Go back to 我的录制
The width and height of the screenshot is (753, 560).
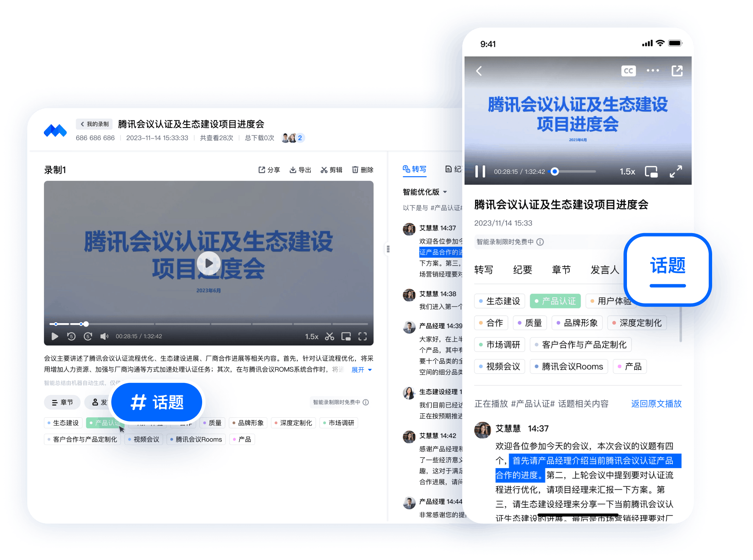(94, 124)
